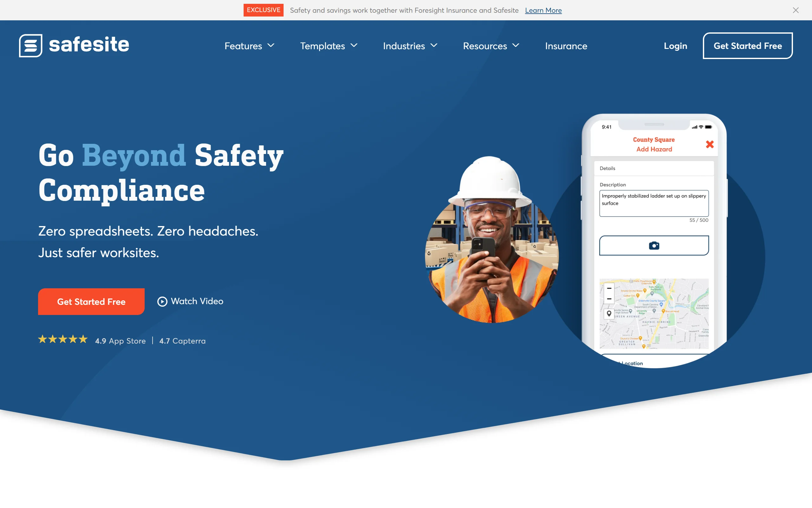Click the play icon beside Watch Video
Viewport: 812px width, 508px height.
click(162, 301)
